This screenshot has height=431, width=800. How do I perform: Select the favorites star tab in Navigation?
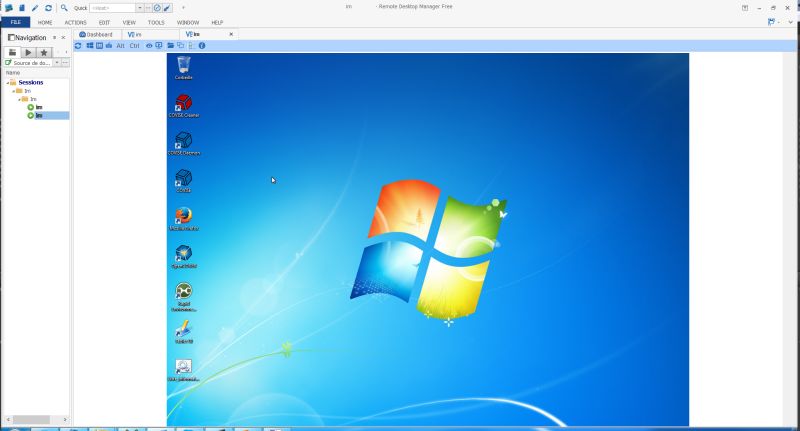click(x=44, y=52)
